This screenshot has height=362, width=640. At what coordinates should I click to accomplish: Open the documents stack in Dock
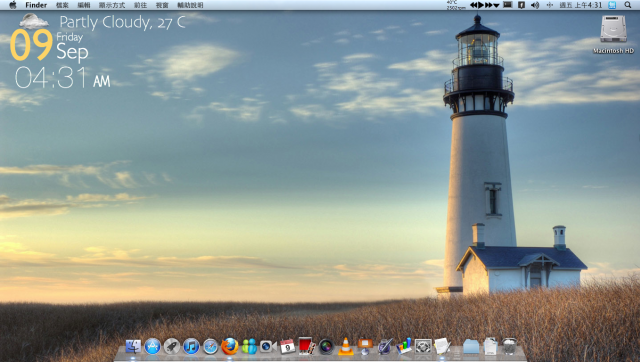(490, 346)
